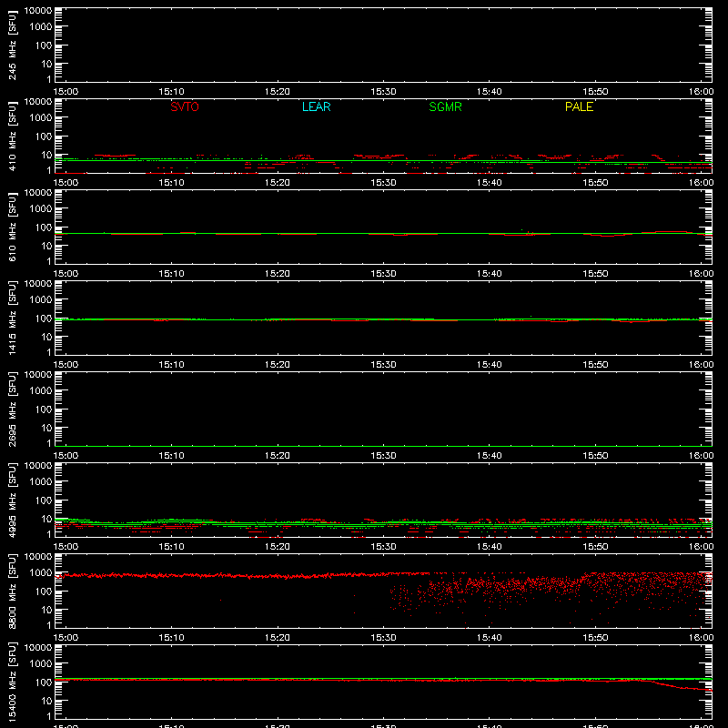
Task: Click 16:00 under the 245 MHz panel
Action: pos(701,92)
